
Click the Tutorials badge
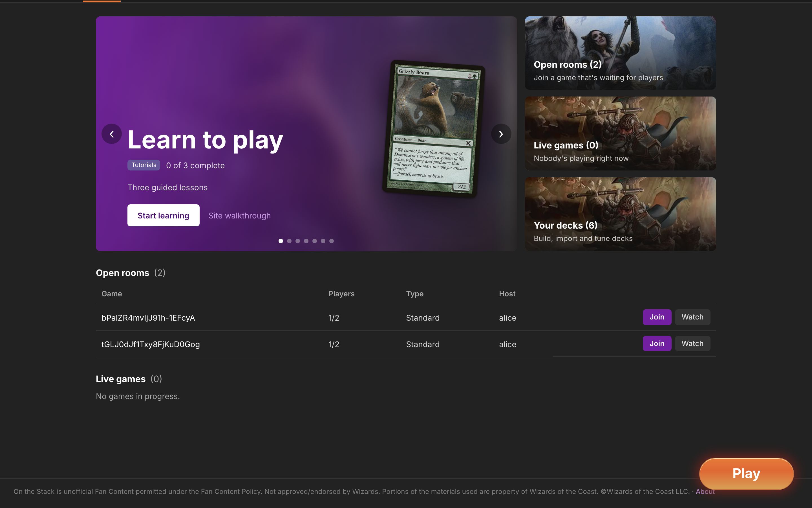pyautogui.click(x=144, y=165)
